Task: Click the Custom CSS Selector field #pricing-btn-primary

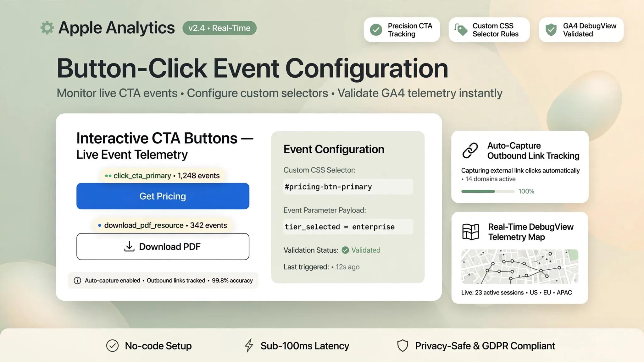Action: [348, 187]
